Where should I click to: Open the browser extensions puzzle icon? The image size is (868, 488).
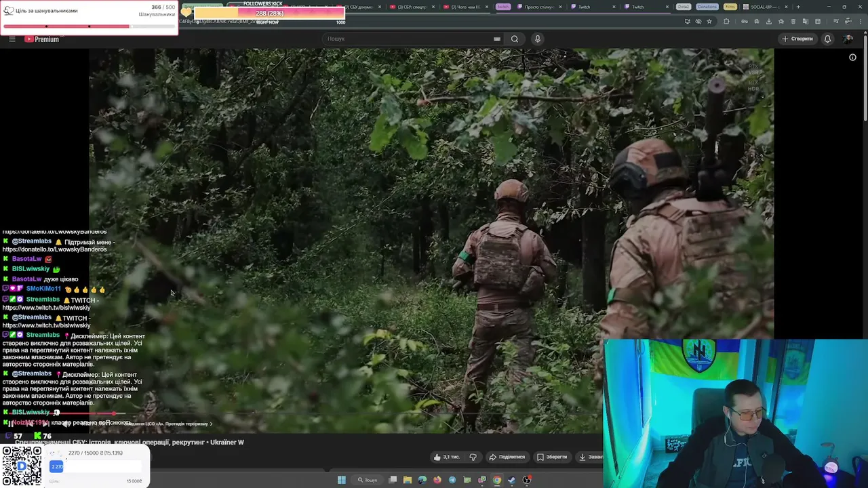click(726, 21)
